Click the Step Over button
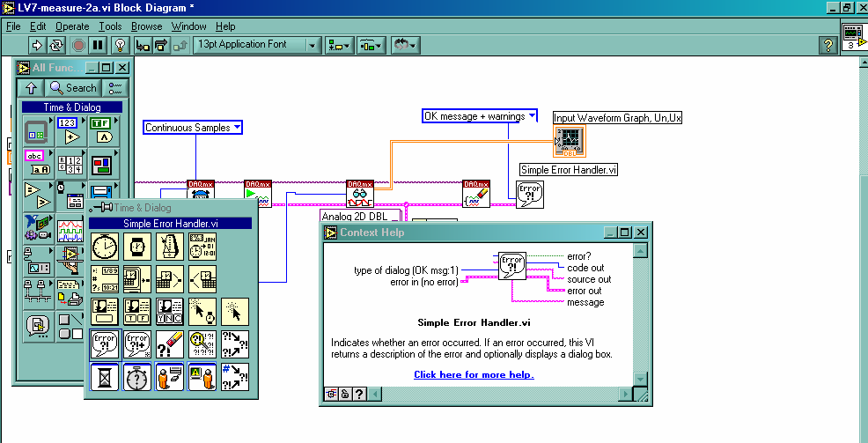 point(161,45)
